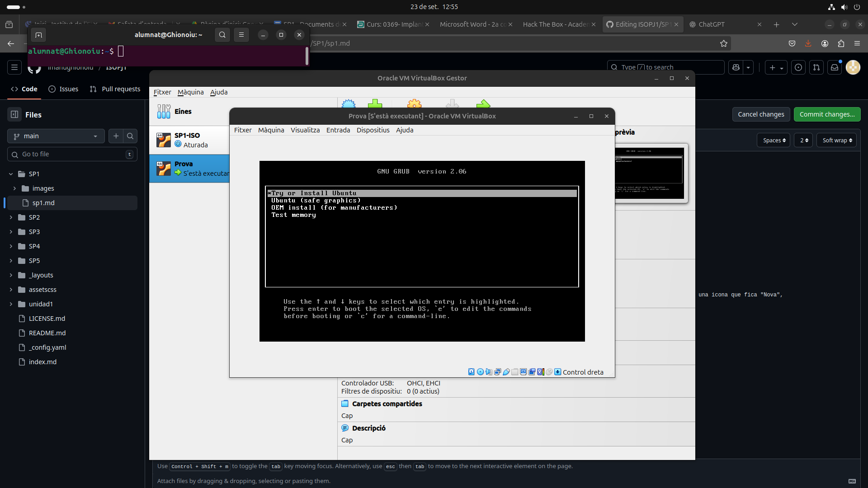Collapse the Files side panel toggle
This screenshot has width=868, height=488.
[14, 115]
